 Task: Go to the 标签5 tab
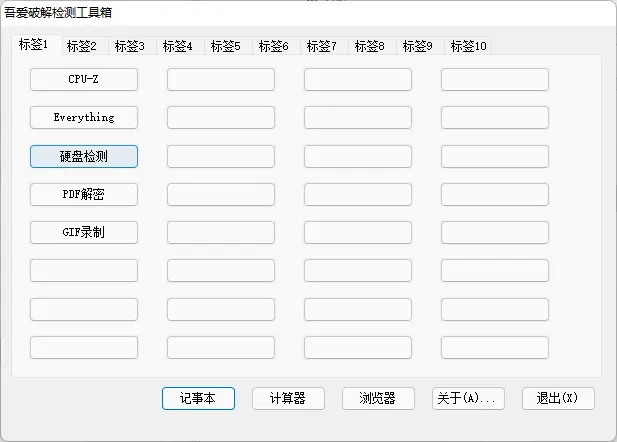(x=226, y=46)
